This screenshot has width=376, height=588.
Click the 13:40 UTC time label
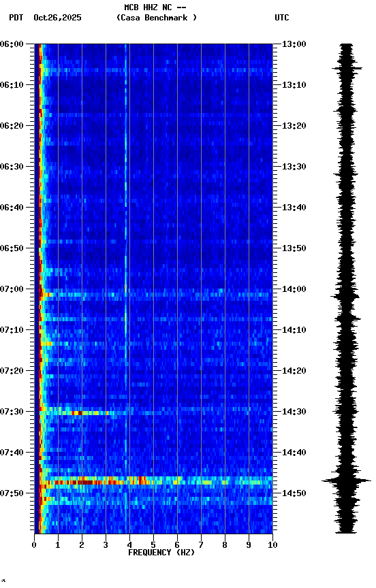point(294,208)
